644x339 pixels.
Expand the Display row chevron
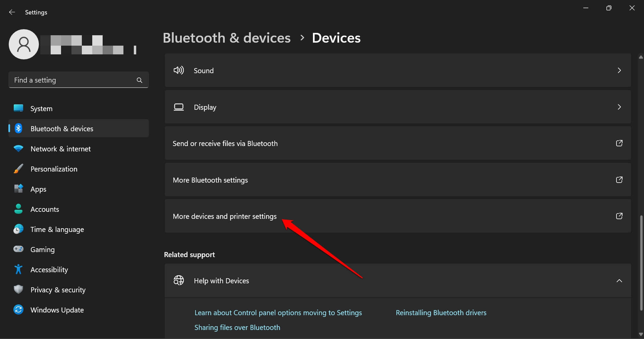pos(619,107)
